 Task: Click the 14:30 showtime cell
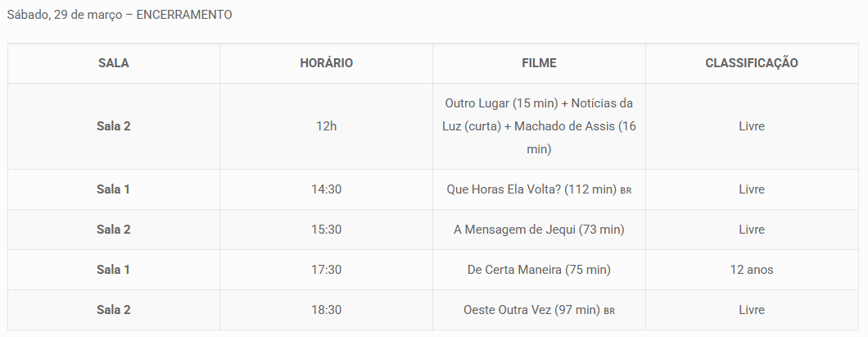click(326, 189)
